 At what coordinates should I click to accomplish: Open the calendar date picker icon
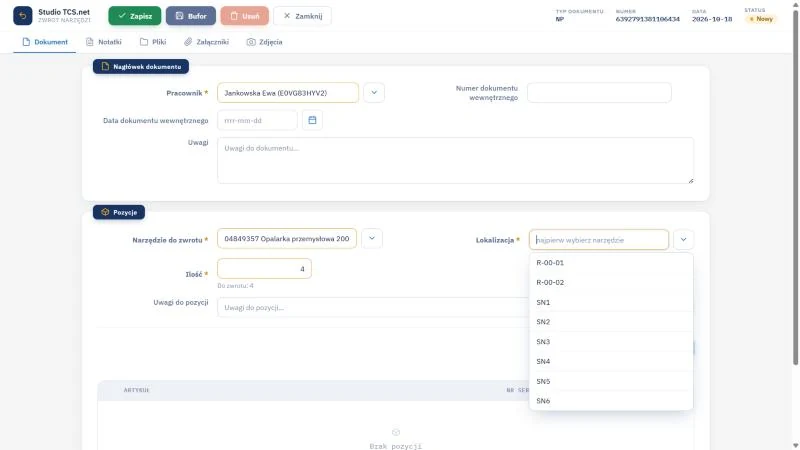312,120
